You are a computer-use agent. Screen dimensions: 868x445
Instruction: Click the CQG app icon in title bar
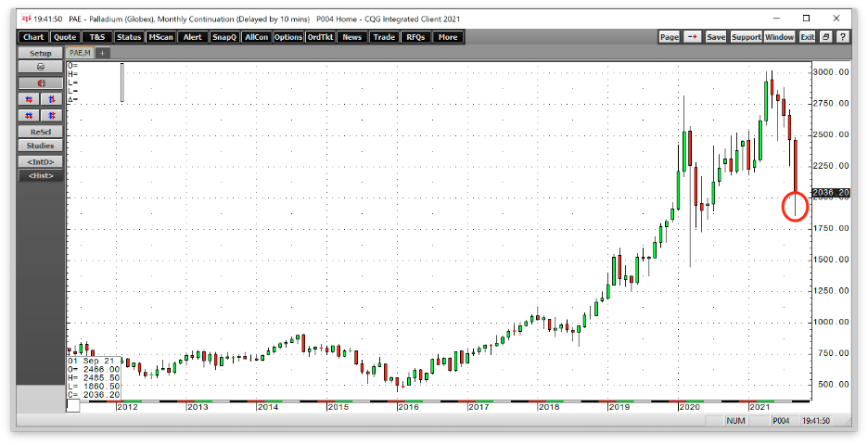[26, 19]
